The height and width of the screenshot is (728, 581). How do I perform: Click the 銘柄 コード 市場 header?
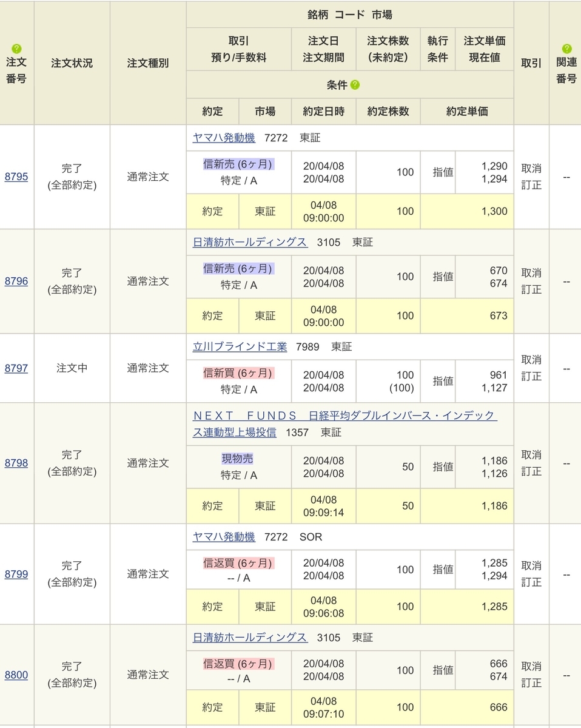pyautogui.click(x=350, y=15)
